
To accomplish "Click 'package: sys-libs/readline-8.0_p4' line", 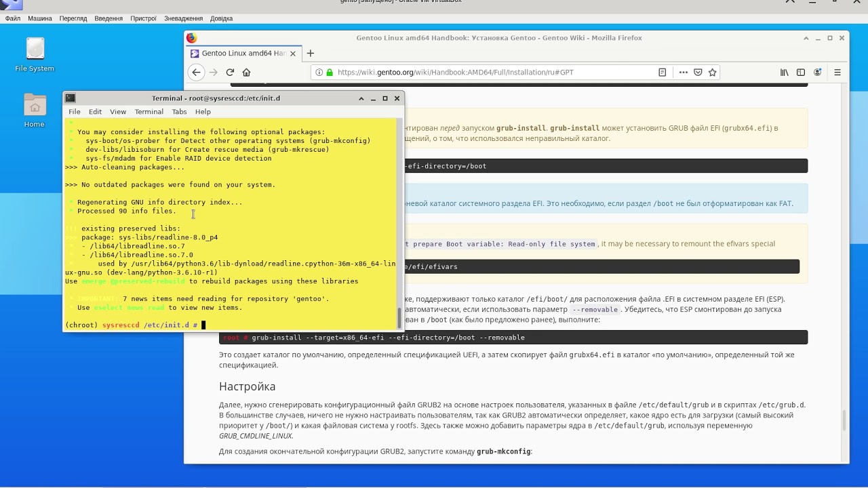I will pyautogui.click(x=149, y=238).
